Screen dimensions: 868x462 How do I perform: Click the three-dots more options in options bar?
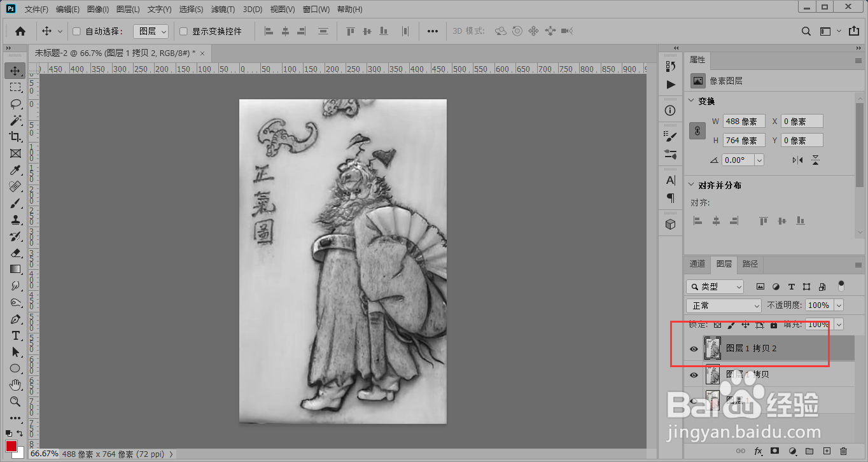[433, 31]
